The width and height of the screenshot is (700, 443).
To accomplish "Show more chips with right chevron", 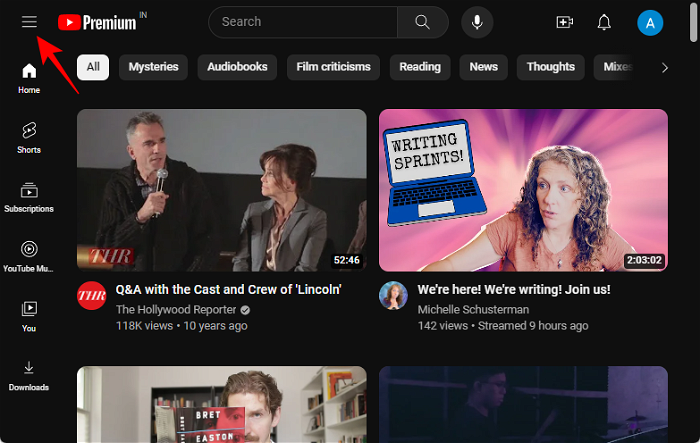I will pyautogui.click(x=665, y=67).
